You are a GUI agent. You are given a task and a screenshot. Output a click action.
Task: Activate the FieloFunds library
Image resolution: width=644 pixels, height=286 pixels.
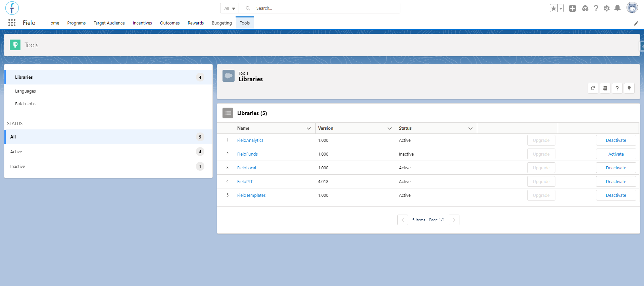point(616,154)
